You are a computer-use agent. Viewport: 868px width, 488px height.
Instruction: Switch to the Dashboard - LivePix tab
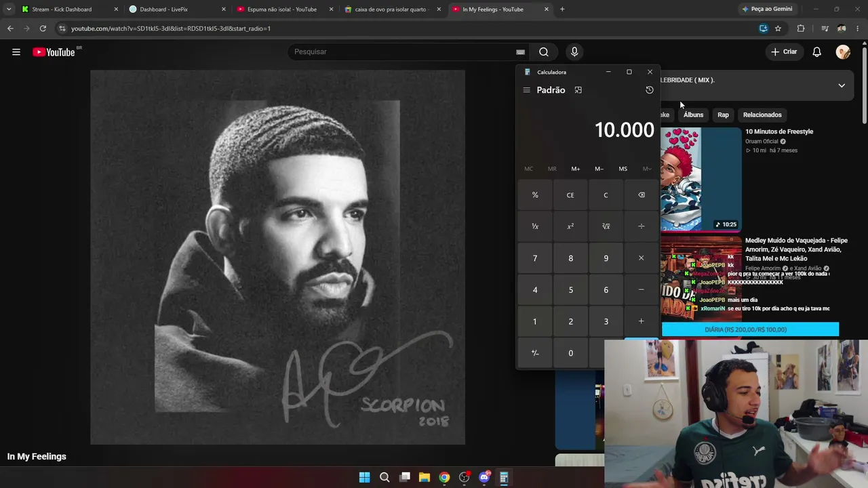(x=177, y=9)
